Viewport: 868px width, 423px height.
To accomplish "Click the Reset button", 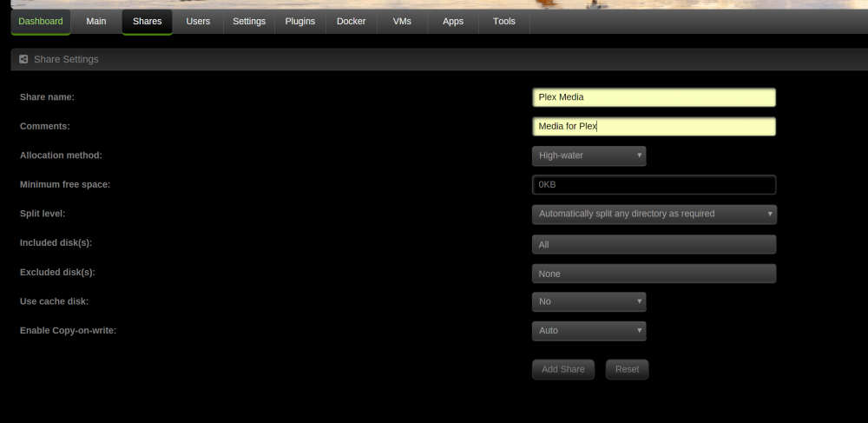I will click(628, 369).
